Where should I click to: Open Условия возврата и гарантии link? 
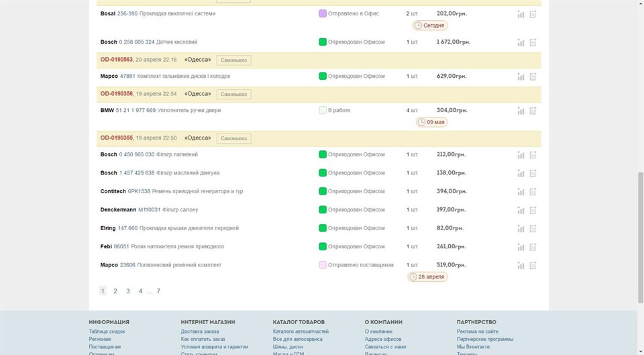(215, 347)
